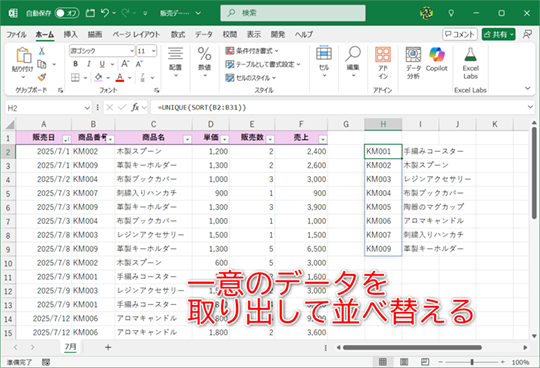The height and width of the screenshot is (368, 540).
Task: Open the font name dropdown
Action: click(132, 51)
